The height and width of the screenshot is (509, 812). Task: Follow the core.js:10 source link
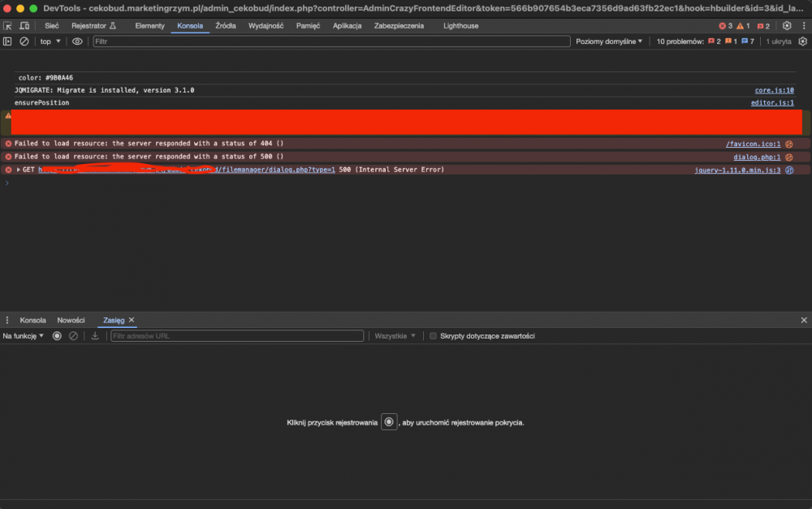point(774,90)
